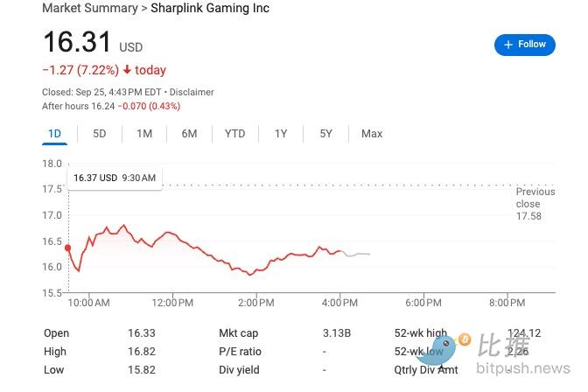Show the 6M chart range

[189, 134]
